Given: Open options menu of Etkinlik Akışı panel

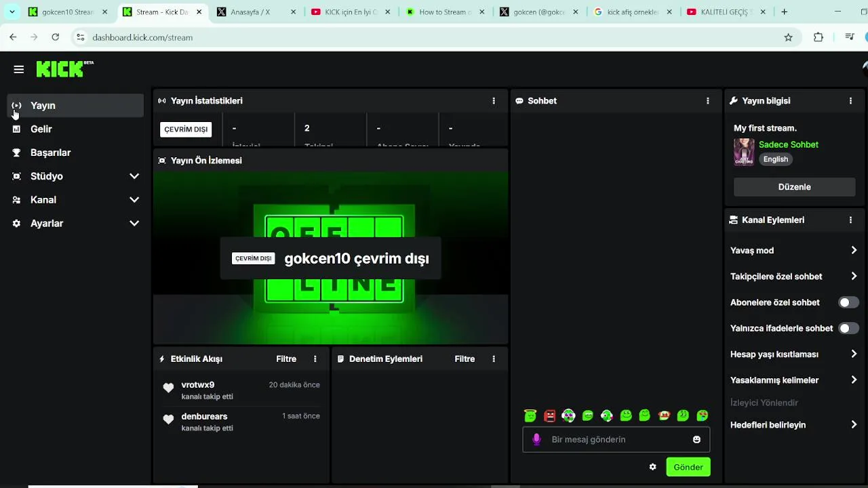Looking at the screenshot, I should [315, 359].
